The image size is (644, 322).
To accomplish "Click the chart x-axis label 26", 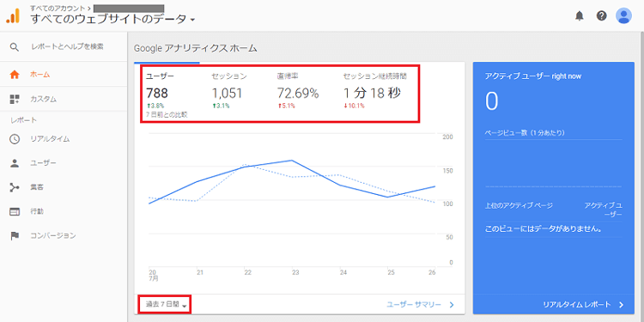I will coord(431,272).
